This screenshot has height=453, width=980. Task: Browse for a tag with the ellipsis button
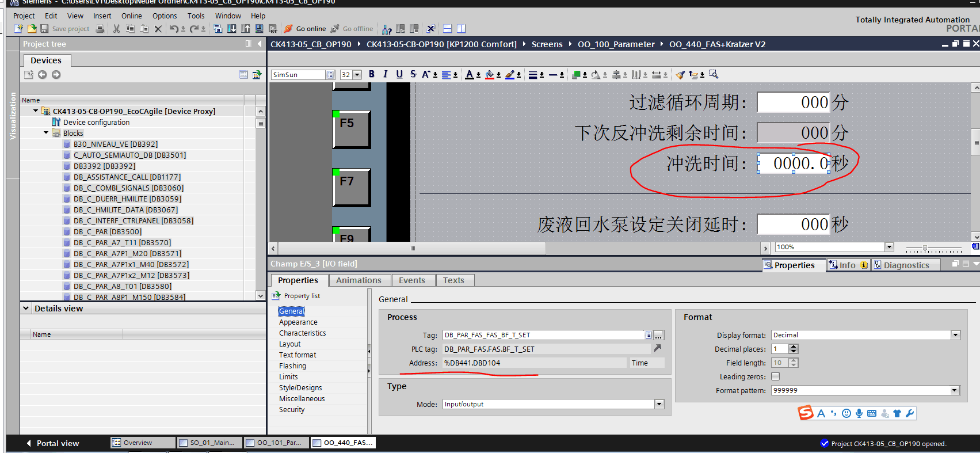[x=659, y=335]
